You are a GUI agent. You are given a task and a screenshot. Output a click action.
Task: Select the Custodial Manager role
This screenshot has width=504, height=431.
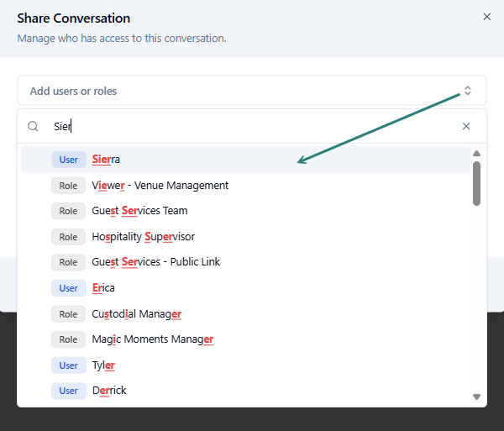[x=136, y=314]
